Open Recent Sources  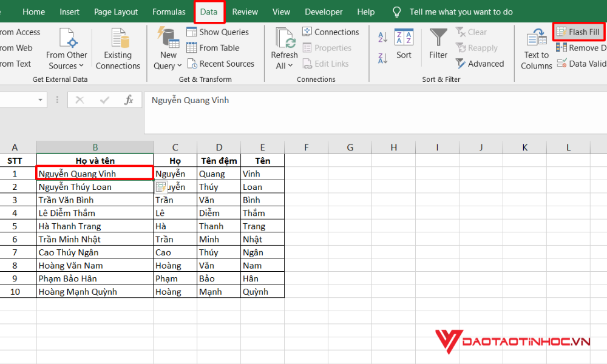[x=221, y=64]
